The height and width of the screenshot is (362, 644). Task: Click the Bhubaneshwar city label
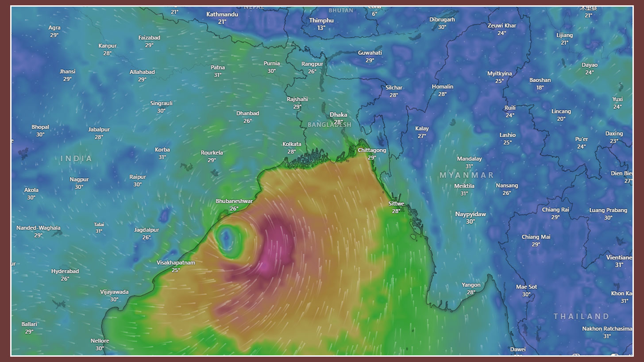coord(234,201)
